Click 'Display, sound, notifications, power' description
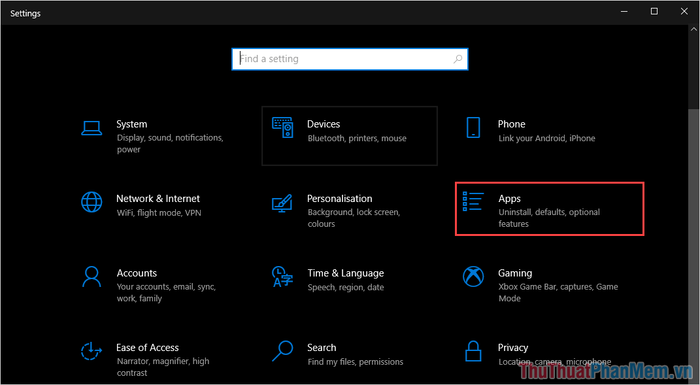The width and height of the screenshot is (700, 385). (x=170, y=144)
